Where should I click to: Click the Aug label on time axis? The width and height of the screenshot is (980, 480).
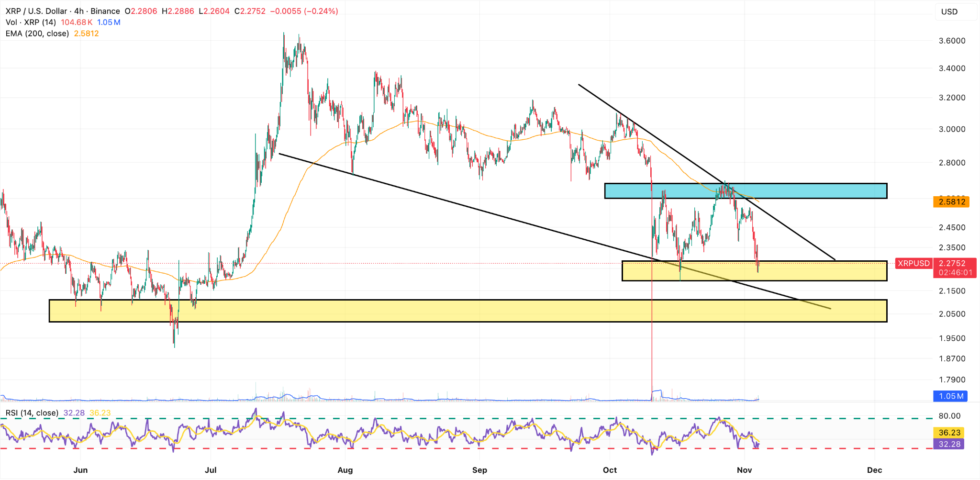(x=345, y=470)
